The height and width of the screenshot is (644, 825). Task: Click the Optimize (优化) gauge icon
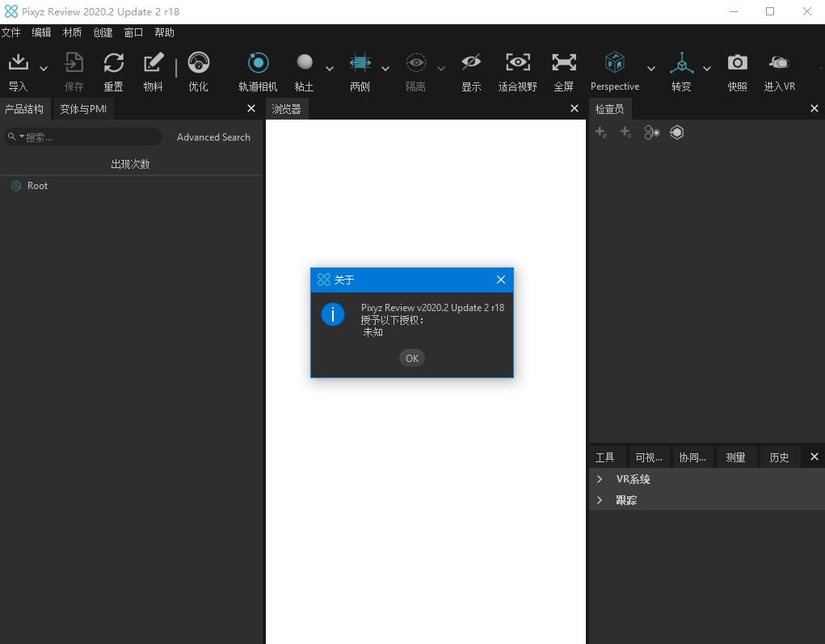coord(198,64)
